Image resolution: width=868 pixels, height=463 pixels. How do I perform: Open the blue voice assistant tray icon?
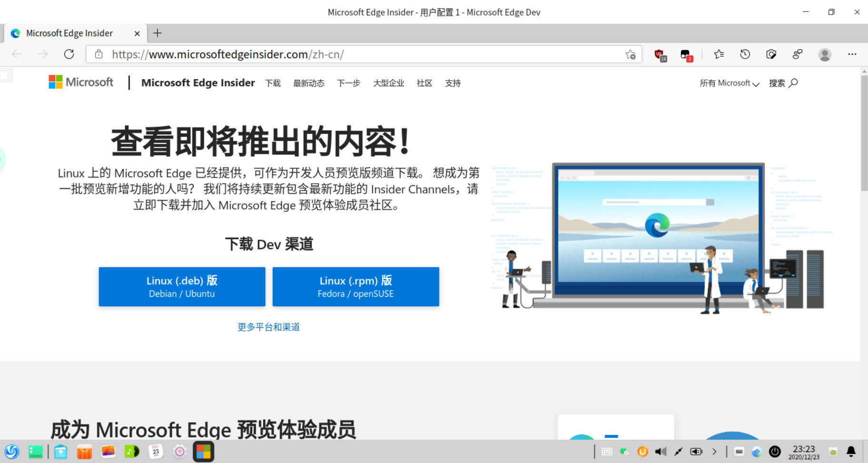[x=757, y=452]
